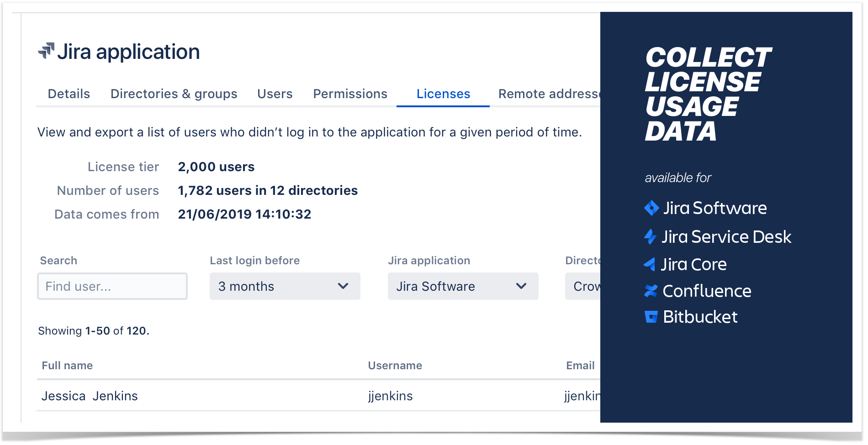Open the Jira application filter dropdown
Image resolution: width=868 pixels, height=445 pixels.
click(463, 286)
